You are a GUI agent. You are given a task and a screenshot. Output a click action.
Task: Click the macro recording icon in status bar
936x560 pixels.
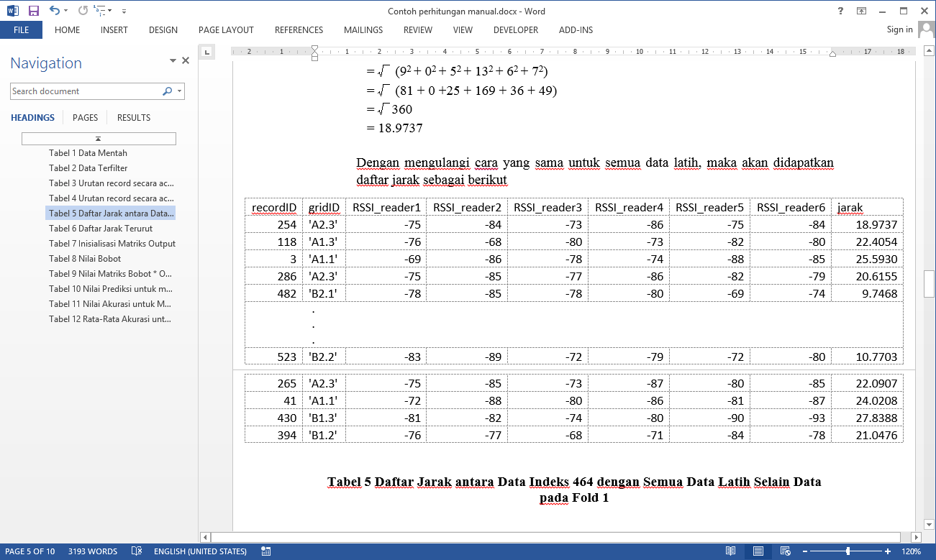266,551
